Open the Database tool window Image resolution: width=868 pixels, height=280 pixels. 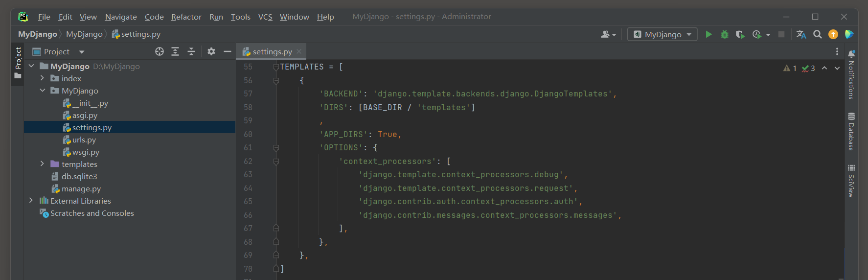[x=851, y=132]
